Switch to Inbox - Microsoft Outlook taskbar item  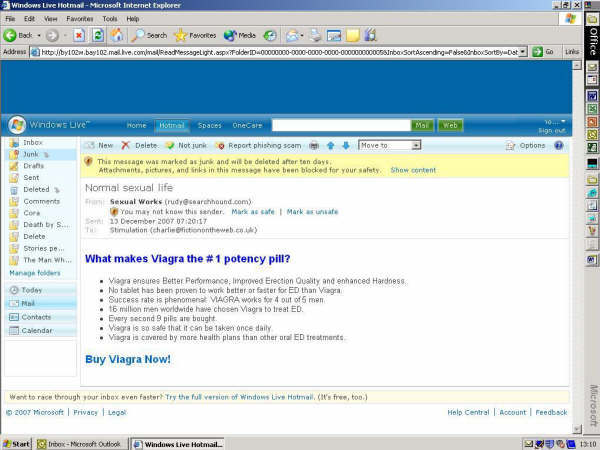pos(81,444)
